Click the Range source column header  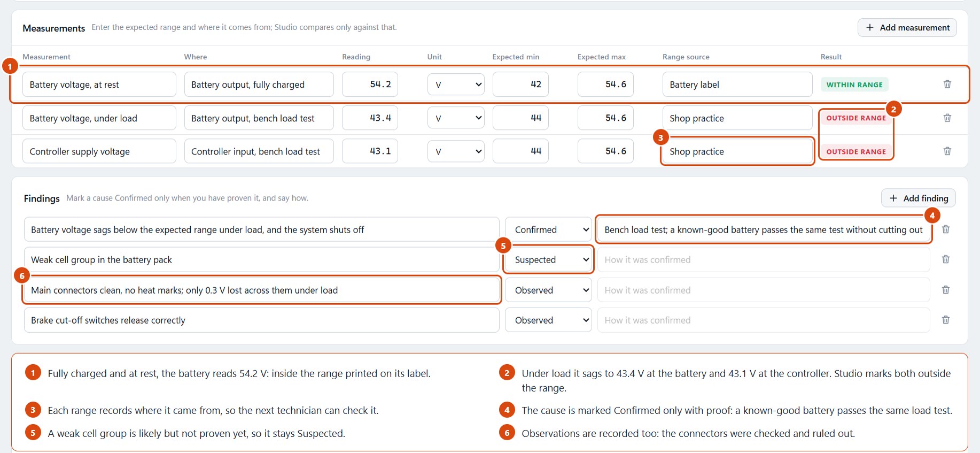point(686,57)
